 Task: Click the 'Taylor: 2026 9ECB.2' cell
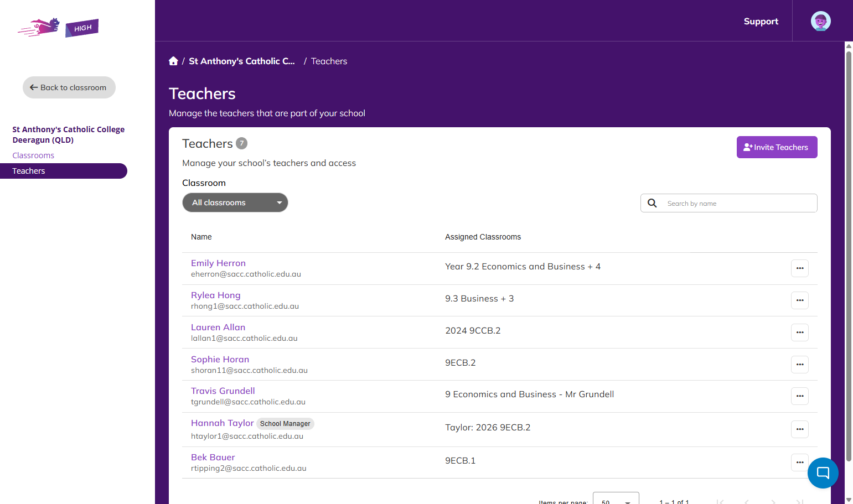click(x=488, y=428)
